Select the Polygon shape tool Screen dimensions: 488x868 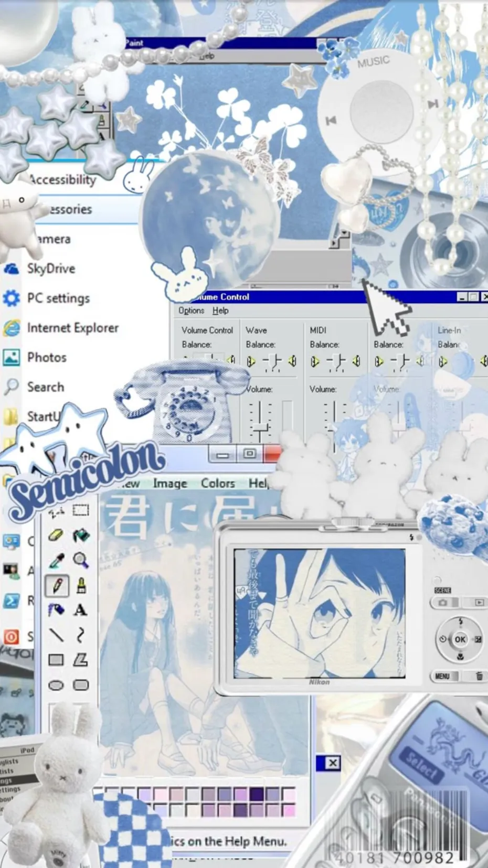[80, 660]
